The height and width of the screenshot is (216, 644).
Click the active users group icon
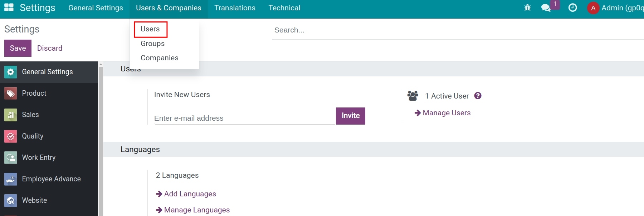click(413, 96)
